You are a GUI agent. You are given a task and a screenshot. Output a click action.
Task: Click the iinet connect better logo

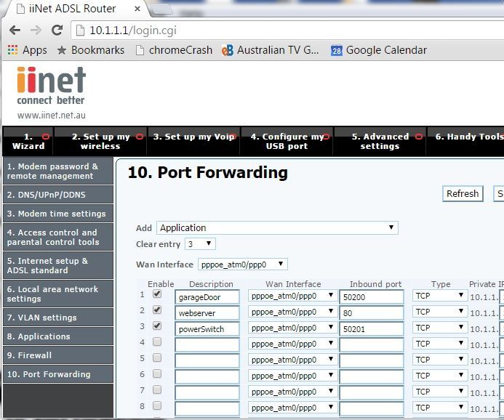pos(52,86)
